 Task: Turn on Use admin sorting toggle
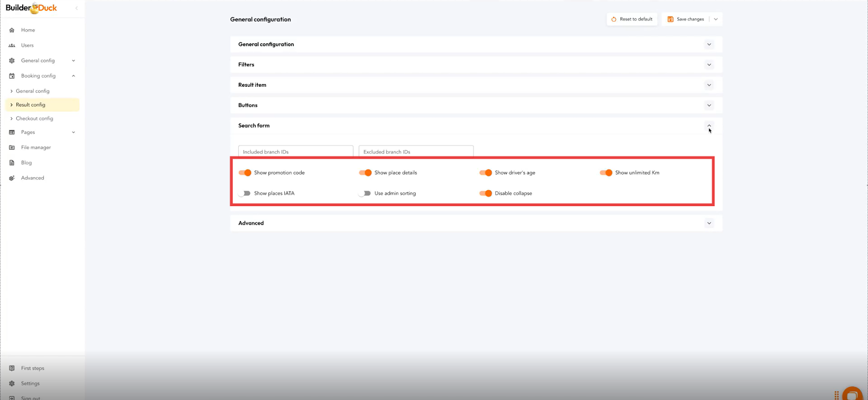click(365, 193)
